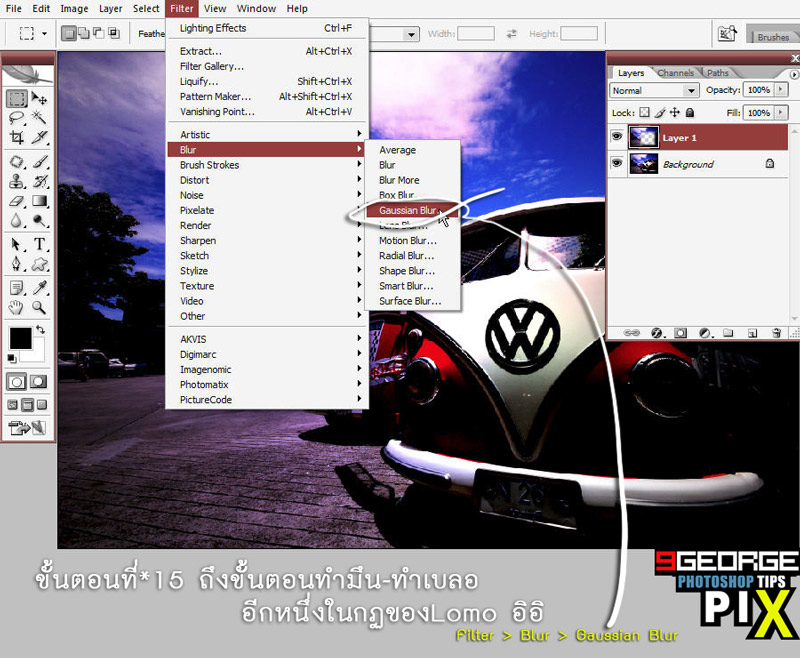Select the History Brush tool
Image resolution: width=800 pixels, height=658 pixels.
point(39,182)
